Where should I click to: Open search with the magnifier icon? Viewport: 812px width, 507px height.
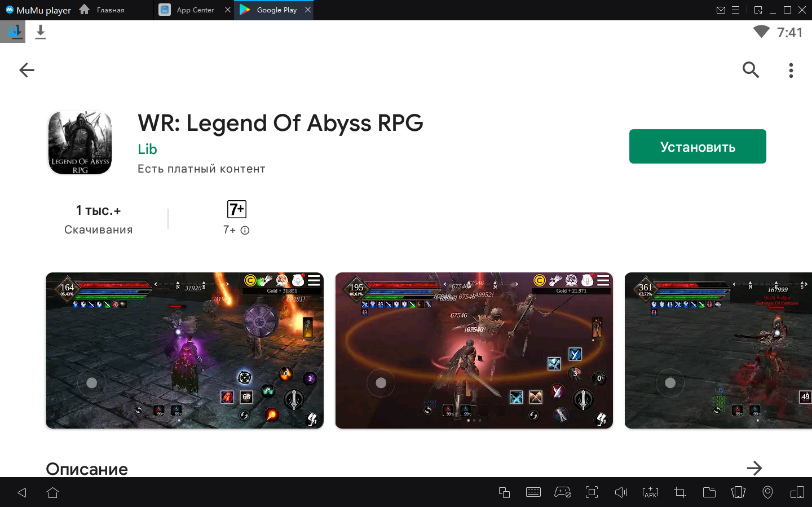point(751,70)
